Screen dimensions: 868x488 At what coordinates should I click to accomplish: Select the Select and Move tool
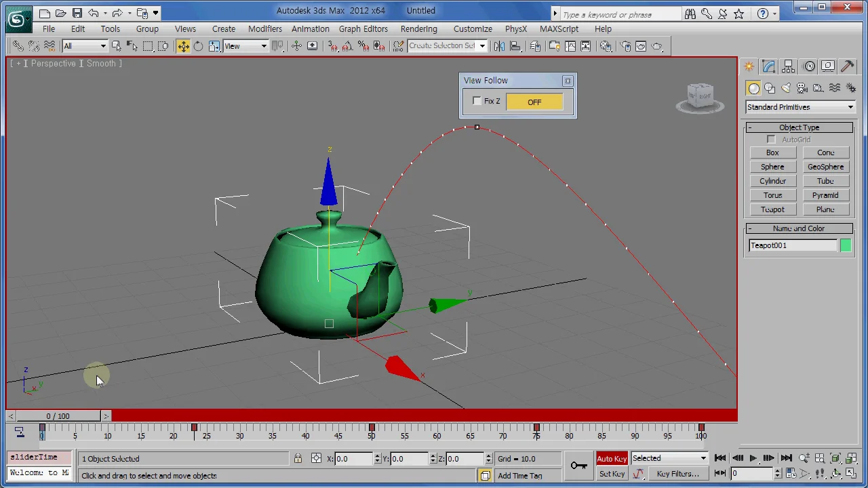tap(183, 46)
